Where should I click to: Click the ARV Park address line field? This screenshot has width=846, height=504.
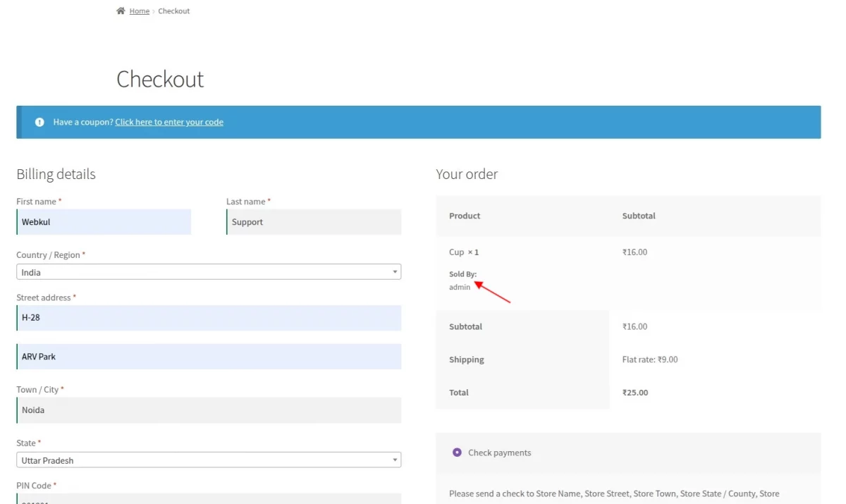click(209, 356)
